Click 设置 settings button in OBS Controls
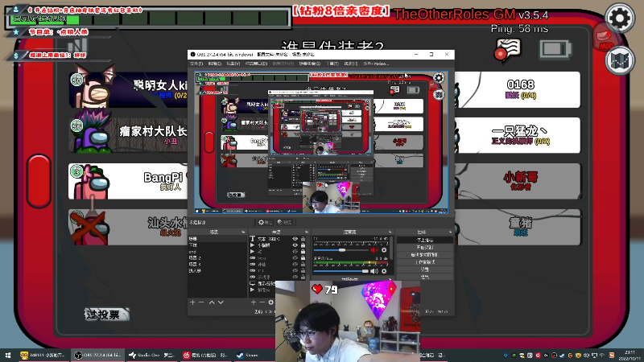644x362 pixels. coord(425,269)
